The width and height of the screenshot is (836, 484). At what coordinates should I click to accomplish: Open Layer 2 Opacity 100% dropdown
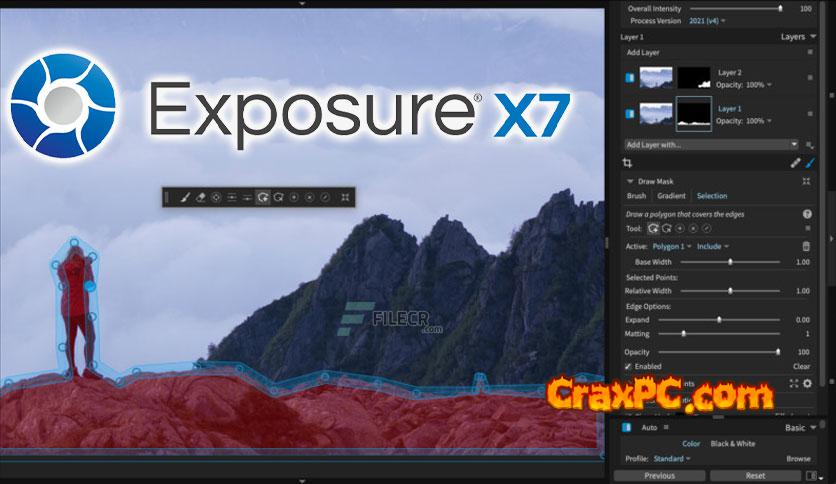pos(757,85)
